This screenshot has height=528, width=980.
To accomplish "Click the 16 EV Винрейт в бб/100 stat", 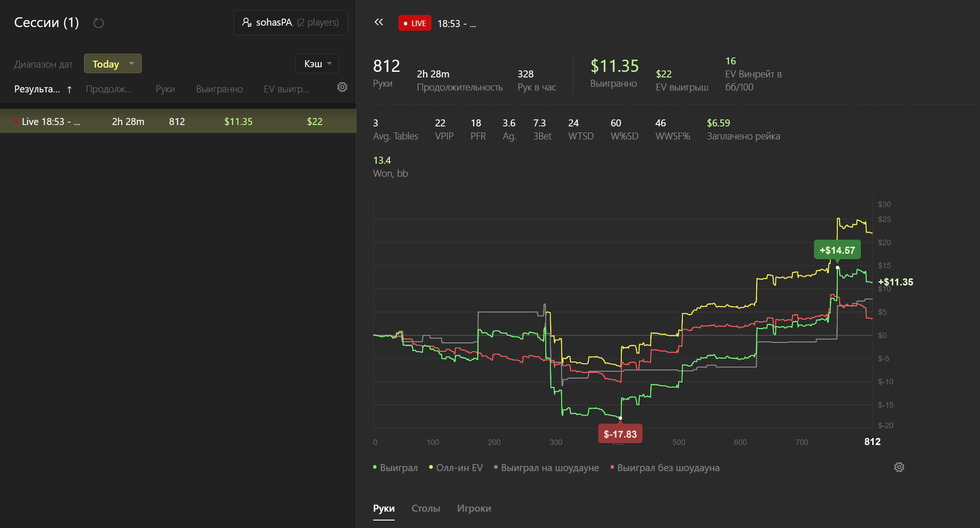I will pyautogui.click(x=753, y=74).
